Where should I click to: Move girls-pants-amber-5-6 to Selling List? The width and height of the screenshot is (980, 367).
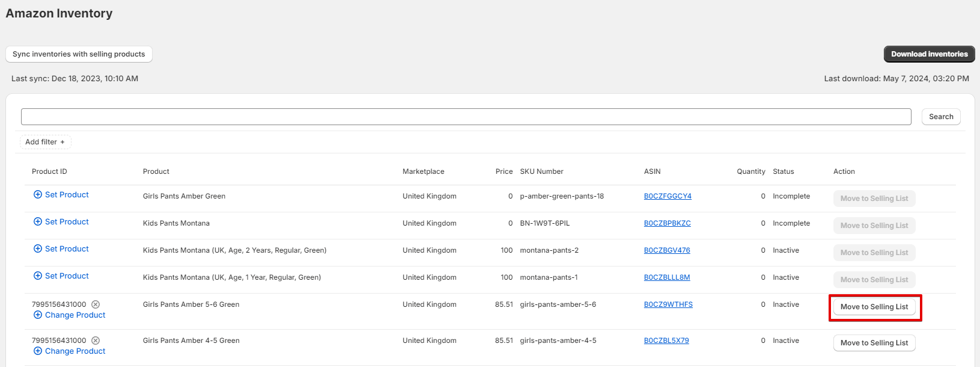874,307
